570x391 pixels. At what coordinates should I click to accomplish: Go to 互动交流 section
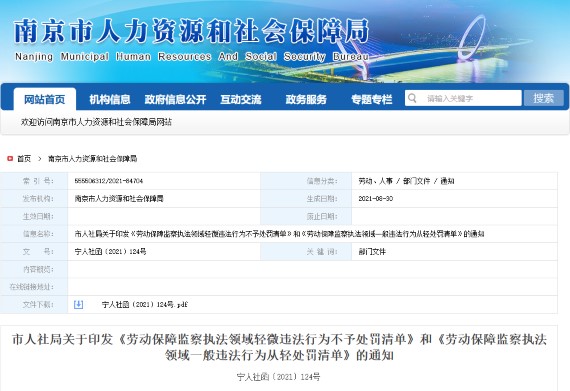[241, 99]
